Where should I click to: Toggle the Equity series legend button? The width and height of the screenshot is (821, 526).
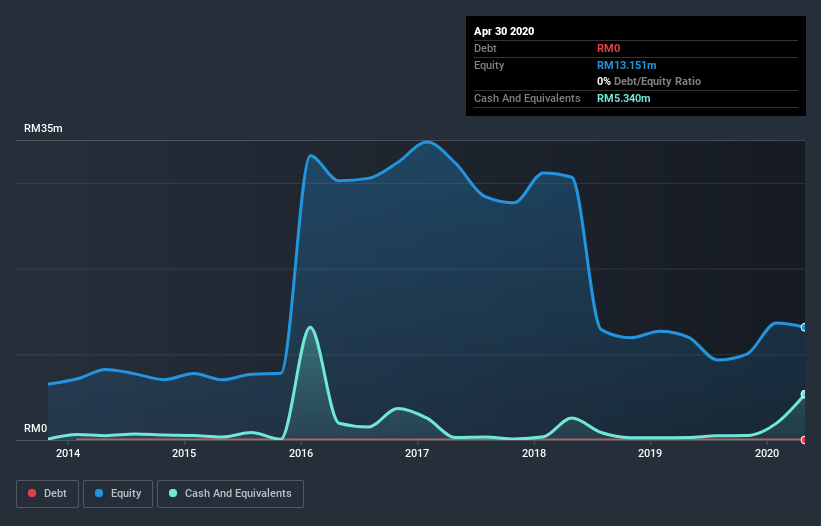118,494
